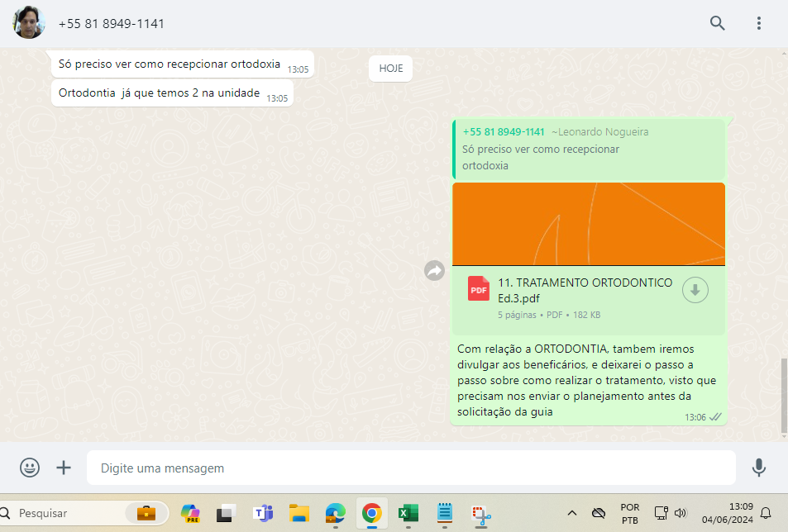Forward the PDF message
The width and height of the screenshot is (788, 532).
[434, 271]
